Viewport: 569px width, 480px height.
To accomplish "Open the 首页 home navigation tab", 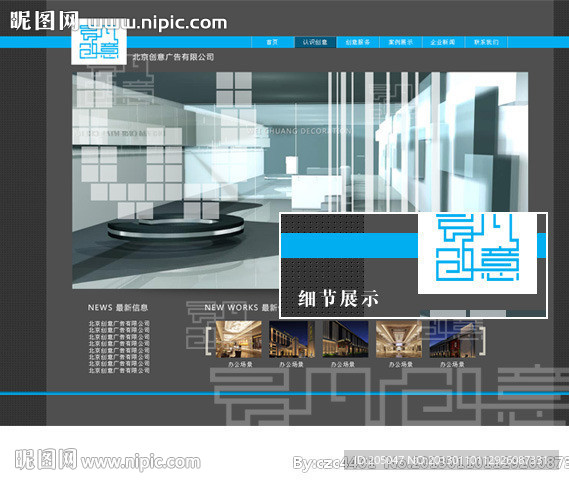I will pos(272,42).
